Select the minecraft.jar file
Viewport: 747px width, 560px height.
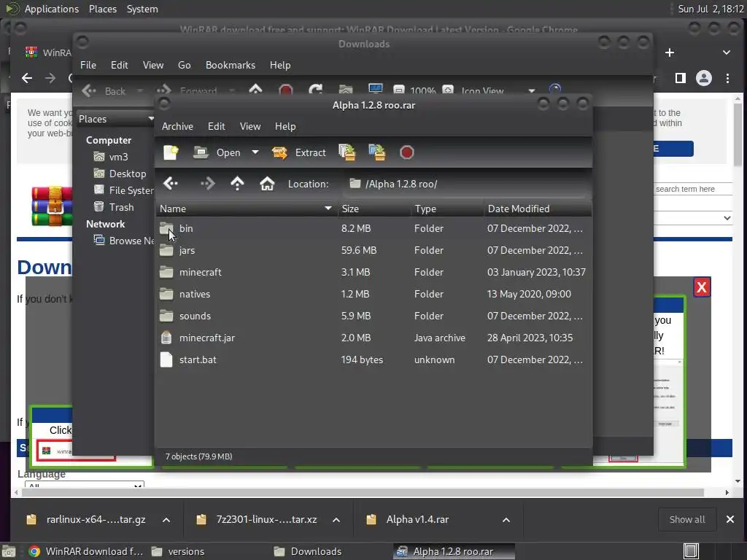pos(373,338)
